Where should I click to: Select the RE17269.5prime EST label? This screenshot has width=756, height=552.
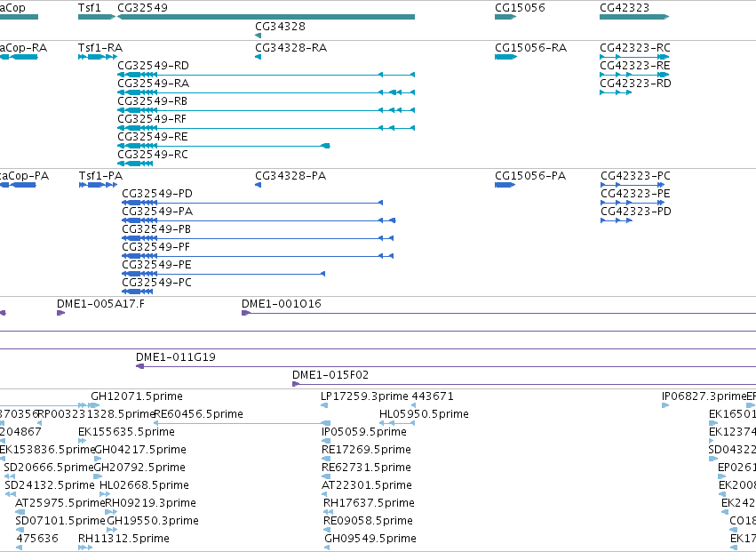point(366,450)
